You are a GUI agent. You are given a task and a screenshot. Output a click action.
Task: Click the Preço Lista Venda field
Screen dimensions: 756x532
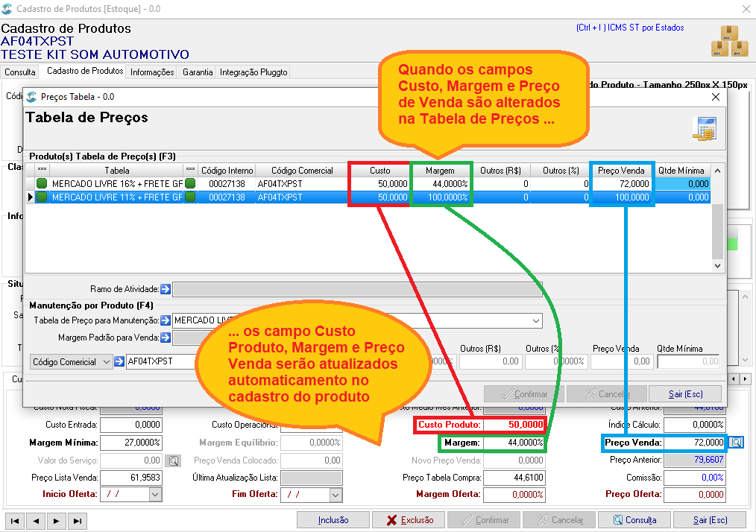pos(131,478)
